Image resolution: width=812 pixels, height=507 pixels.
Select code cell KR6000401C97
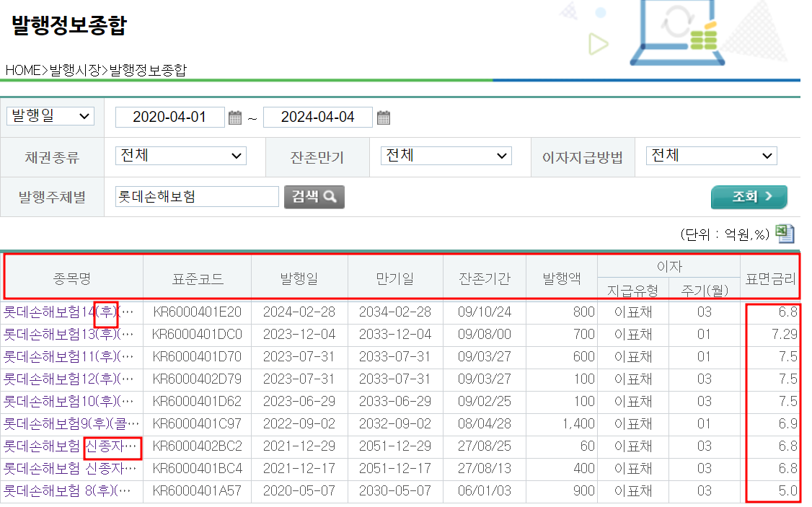pos(198,423)
